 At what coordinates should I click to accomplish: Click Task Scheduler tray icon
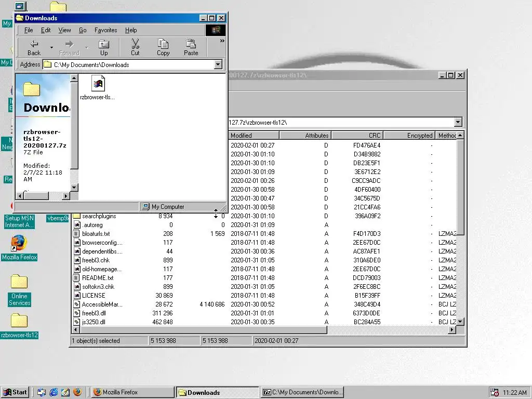(x=495, y=393)
